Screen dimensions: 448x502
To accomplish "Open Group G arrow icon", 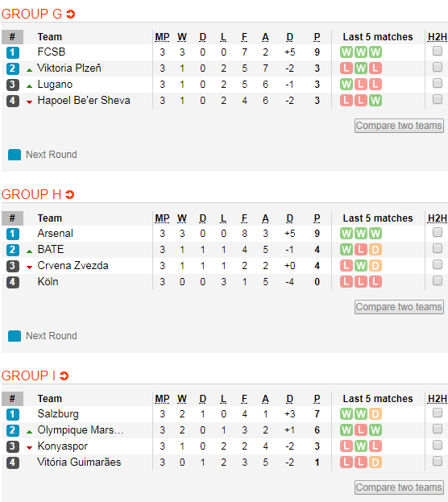I will [x=70, y=14].
